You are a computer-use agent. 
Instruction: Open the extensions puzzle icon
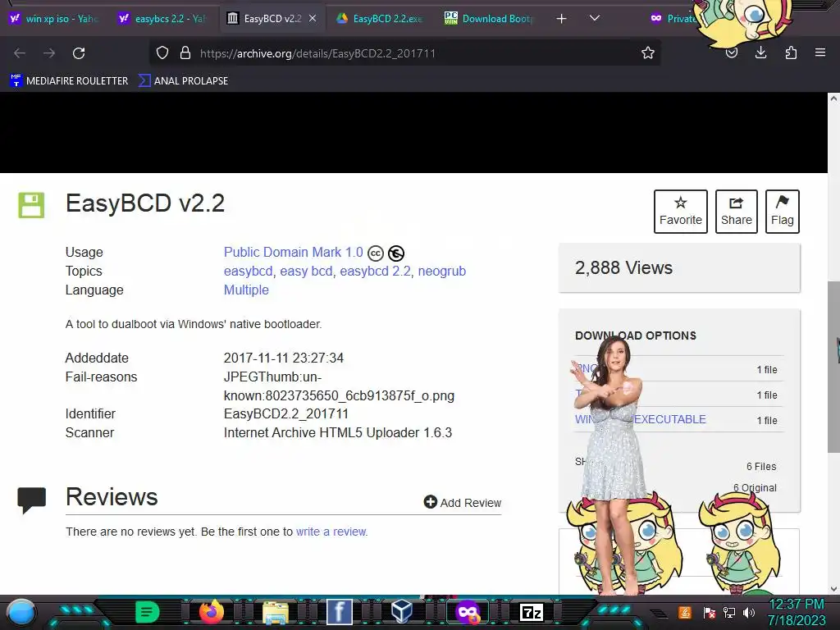(791, 52)
